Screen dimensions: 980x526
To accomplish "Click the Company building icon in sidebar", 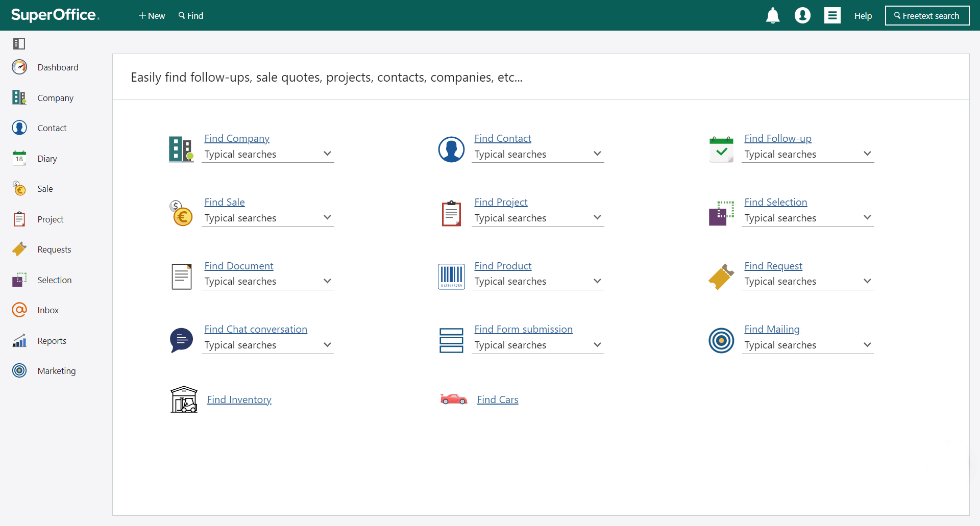I will click(x=19, y=97).
